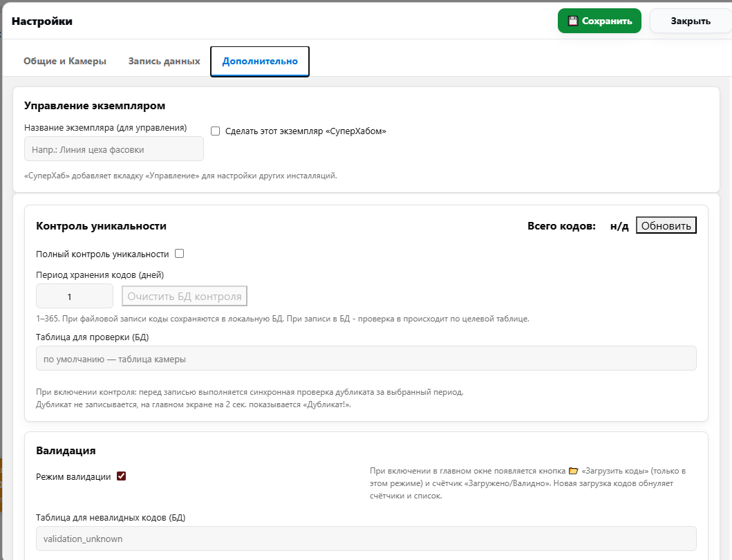Toggle the Полный контроль уникальности checkbox

180,254
